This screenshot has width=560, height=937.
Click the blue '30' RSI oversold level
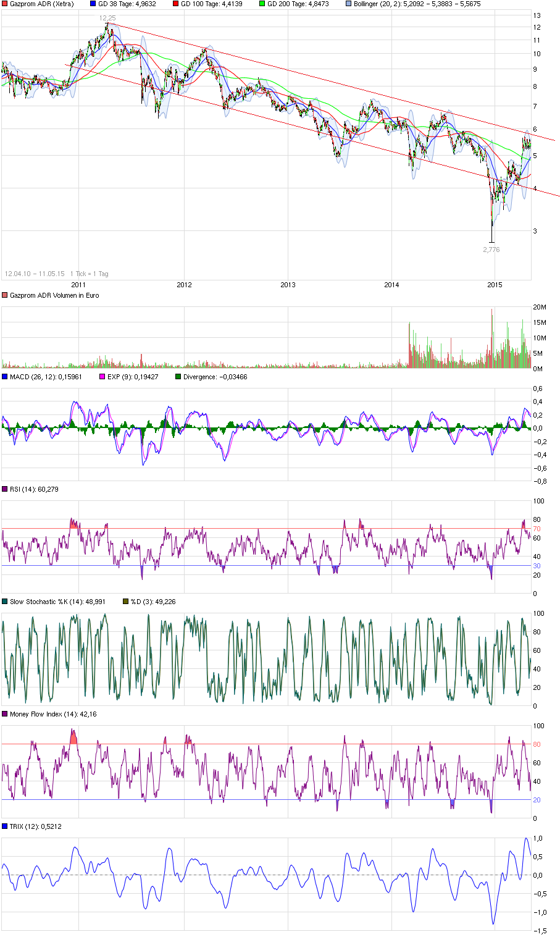tap(537, 566)
